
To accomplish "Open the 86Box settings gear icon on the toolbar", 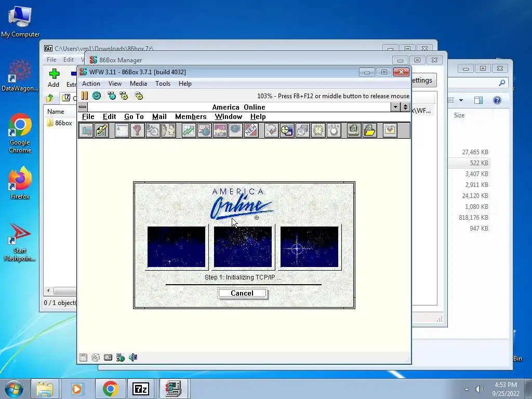I will tap(139, 96).
